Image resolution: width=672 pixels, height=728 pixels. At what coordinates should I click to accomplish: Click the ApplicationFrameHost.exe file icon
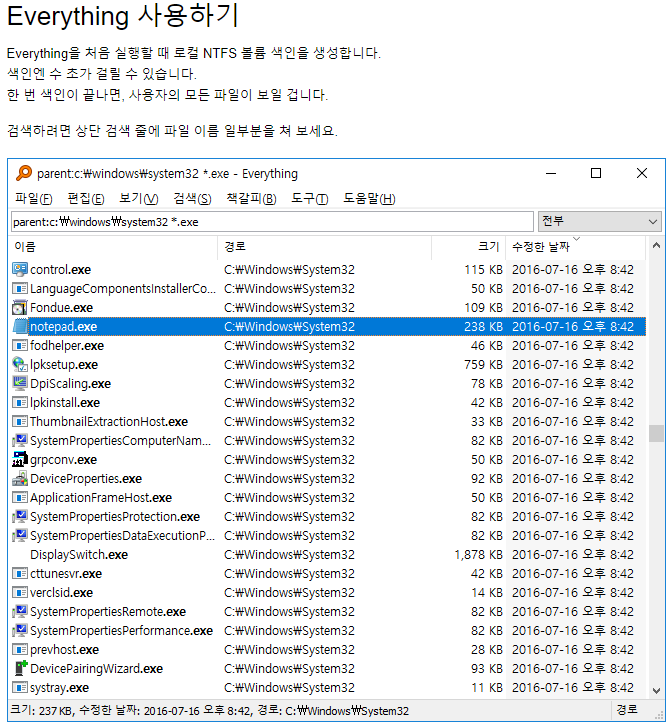point(20,498)
